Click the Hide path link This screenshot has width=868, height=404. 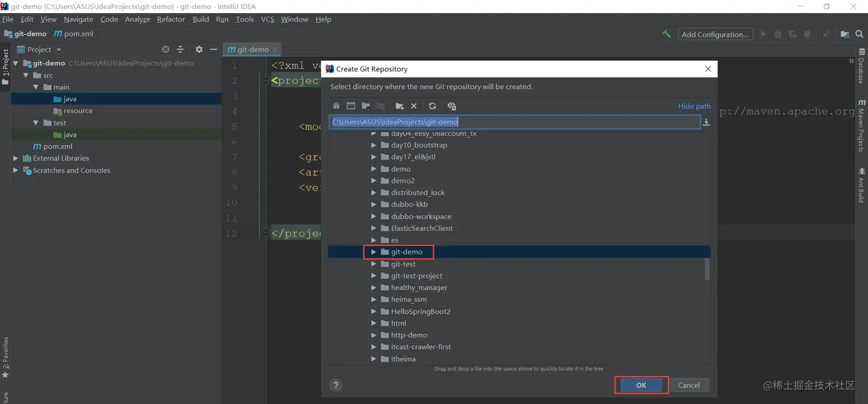click(x=694, y=106)
